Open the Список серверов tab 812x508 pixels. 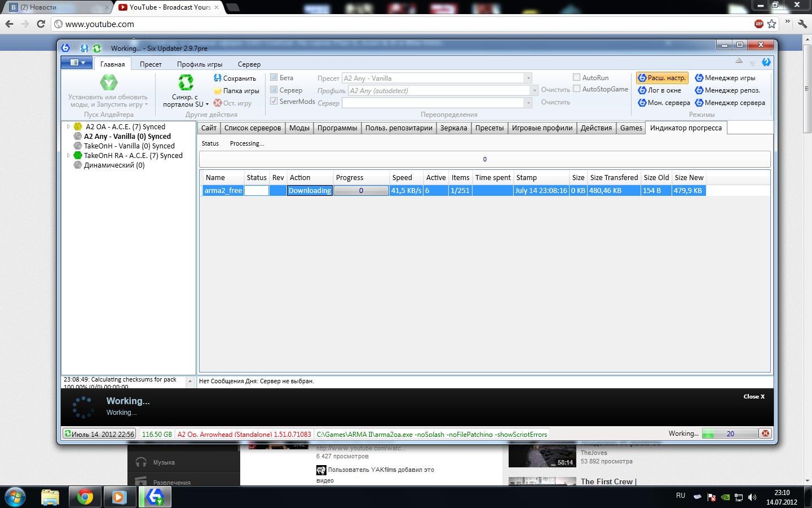(253, 128)
